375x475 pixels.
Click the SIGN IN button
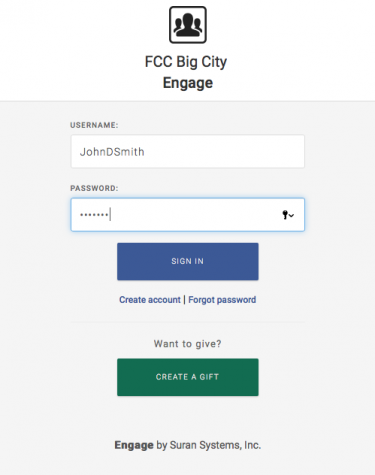188,261
